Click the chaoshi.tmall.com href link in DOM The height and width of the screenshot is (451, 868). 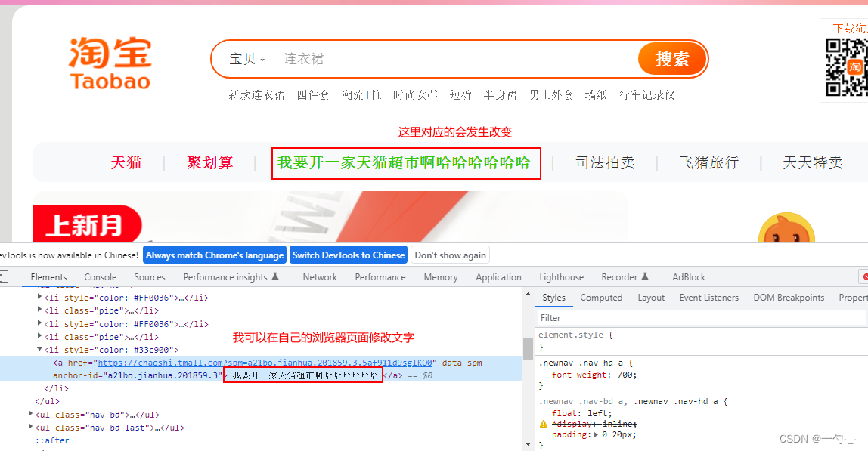tap(265, 363)
